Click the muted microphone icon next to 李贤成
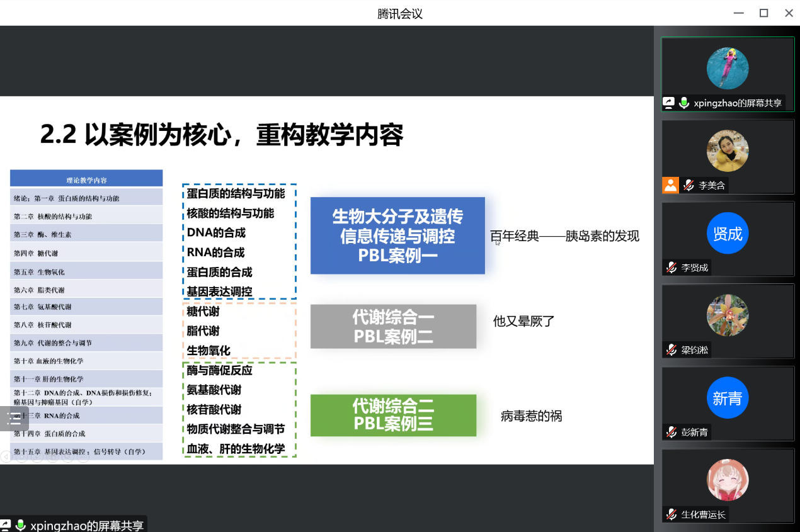Screen dimensions: 800x532 pyautogui.click(x=671, y=268)
